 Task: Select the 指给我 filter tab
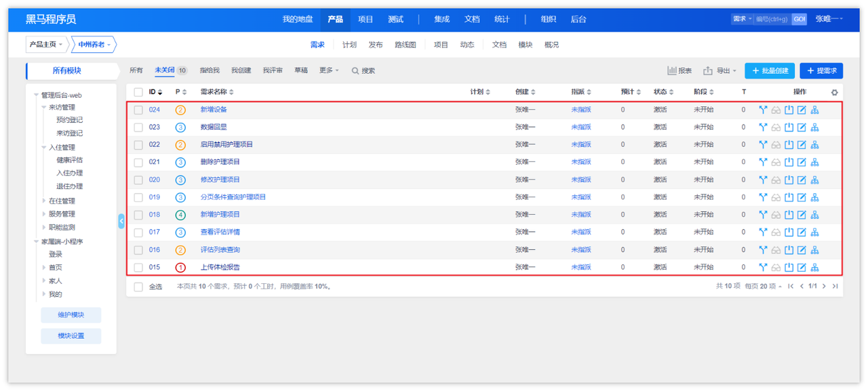210,70
